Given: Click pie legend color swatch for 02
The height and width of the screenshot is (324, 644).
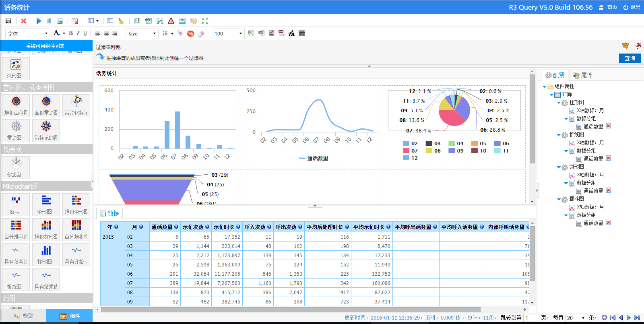Looking at the screenshot, I should 406,143.
